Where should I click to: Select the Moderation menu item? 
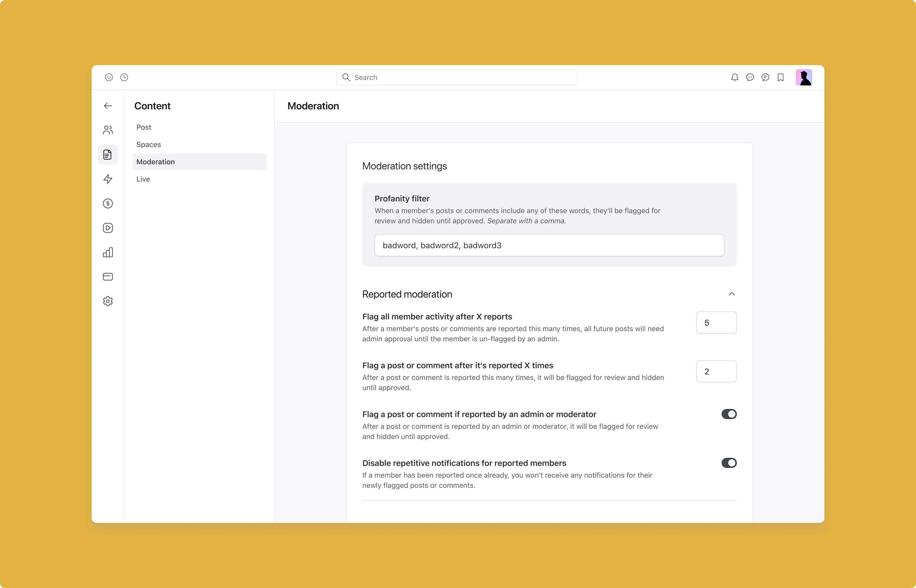(x=199, y=162)
